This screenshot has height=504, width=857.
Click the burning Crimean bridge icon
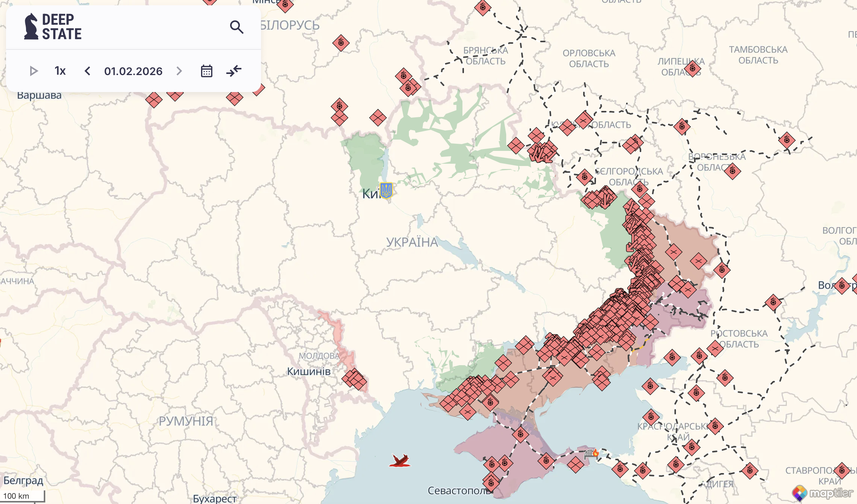591,453
